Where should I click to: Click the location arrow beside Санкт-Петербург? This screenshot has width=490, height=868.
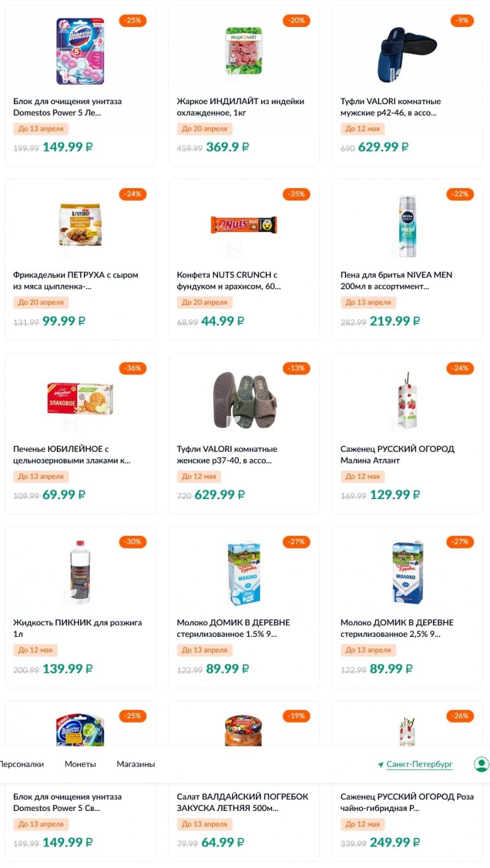(380, 765)
